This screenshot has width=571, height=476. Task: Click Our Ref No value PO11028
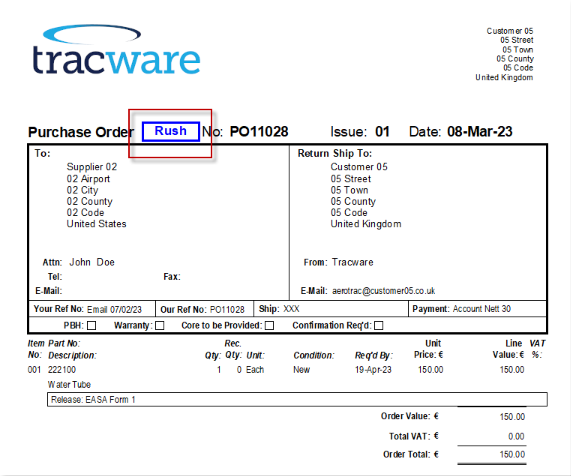click(227, 310)
